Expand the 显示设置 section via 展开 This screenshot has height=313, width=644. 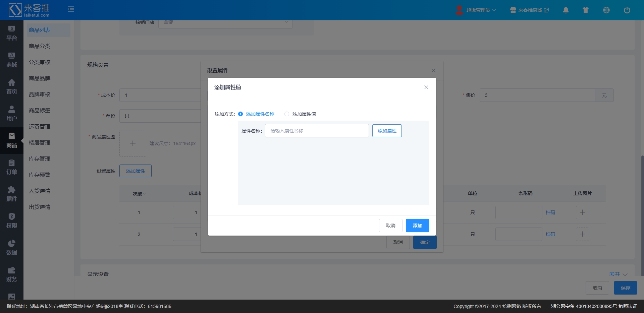point(618,274)
